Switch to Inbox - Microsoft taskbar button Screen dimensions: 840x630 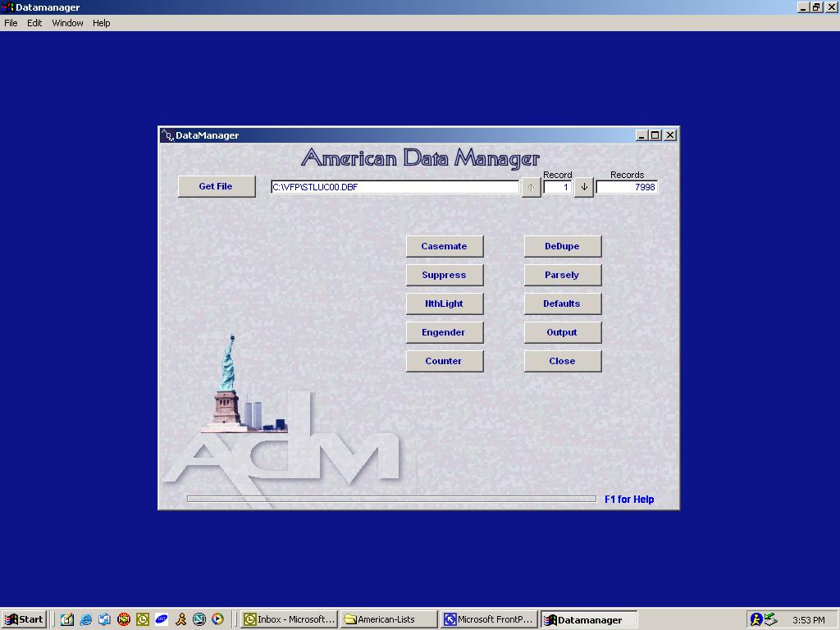pos(290,619)
